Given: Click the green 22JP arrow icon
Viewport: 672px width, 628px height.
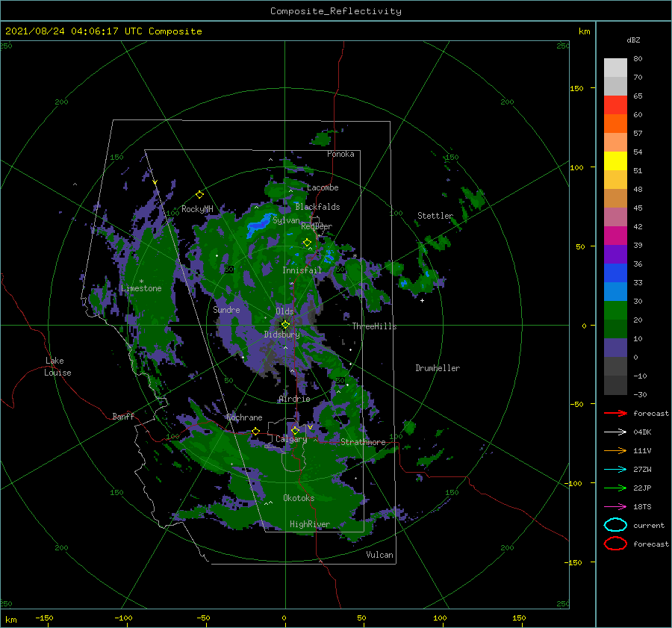Looking at the screenshot, I should [615, 488].
